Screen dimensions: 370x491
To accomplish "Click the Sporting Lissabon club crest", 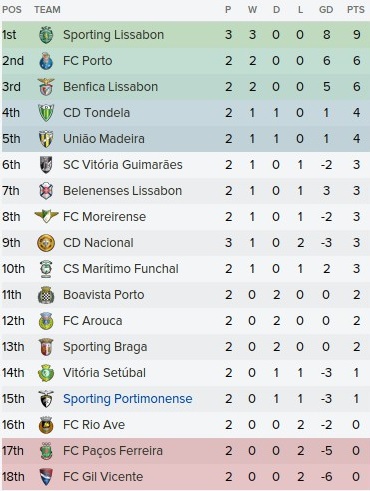I will click(x=46, y=35).
